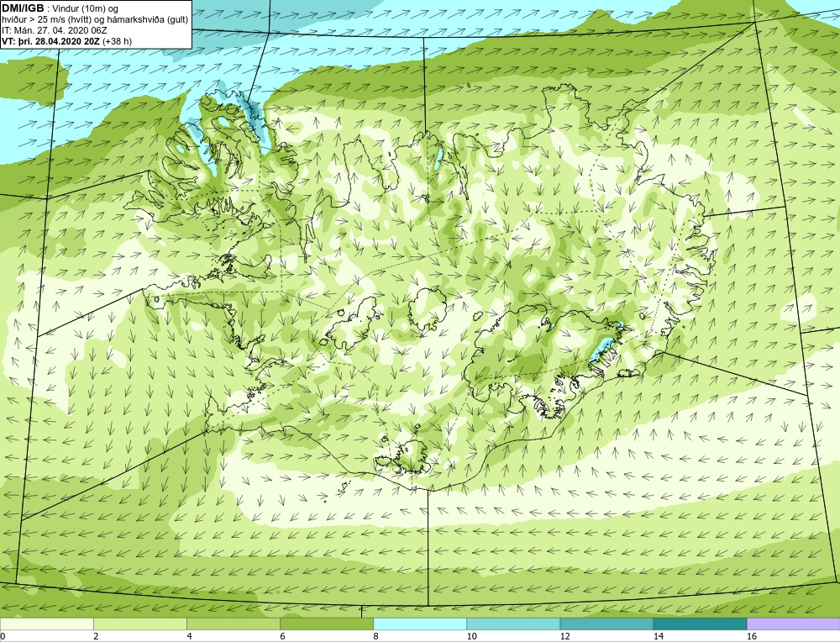The height and width of the screenshot is (642, 840).
Task: Click the legend label '2'
Action: pos(96,636)
